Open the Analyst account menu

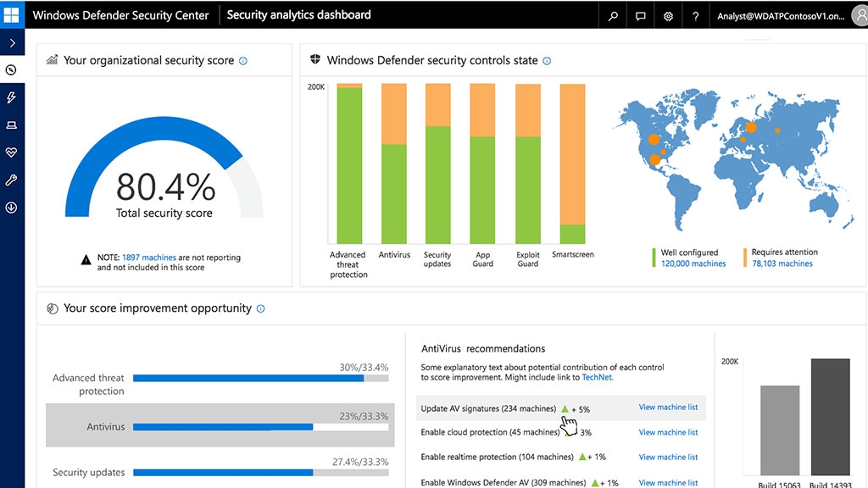pyautogui.click(x=781, y=16)
